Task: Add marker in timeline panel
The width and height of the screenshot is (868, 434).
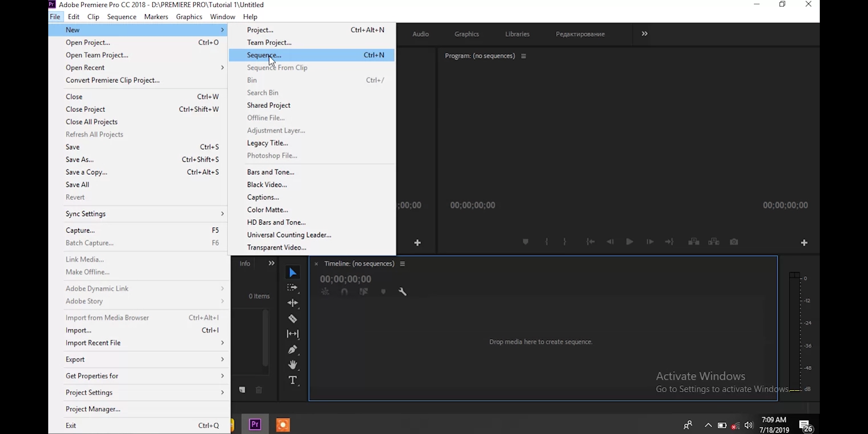Action: (383, 292)
